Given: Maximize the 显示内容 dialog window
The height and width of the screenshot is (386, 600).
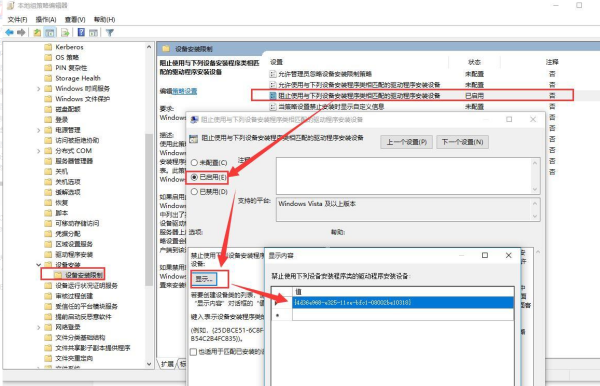Looking at the screenshot, I should point(484,255).
